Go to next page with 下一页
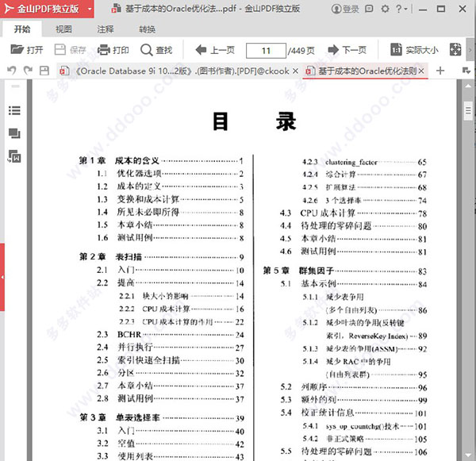This screenshot has height=461, width=476. 347,50
